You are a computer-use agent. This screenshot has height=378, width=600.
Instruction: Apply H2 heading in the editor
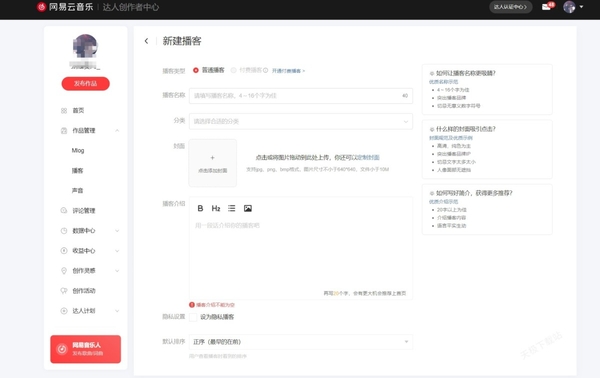pyautogui.click(x=216, y=208)
